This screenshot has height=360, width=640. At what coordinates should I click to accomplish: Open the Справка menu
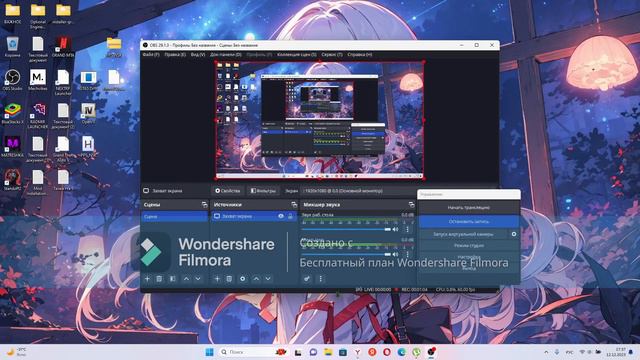point(360,54)
